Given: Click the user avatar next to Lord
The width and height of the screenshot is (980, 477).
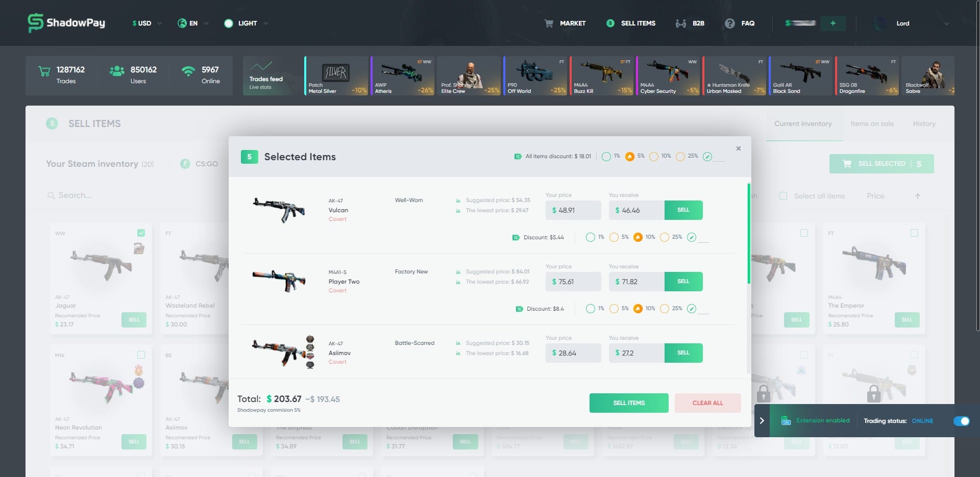Looking at the screenshot, I should click(880, 23).
